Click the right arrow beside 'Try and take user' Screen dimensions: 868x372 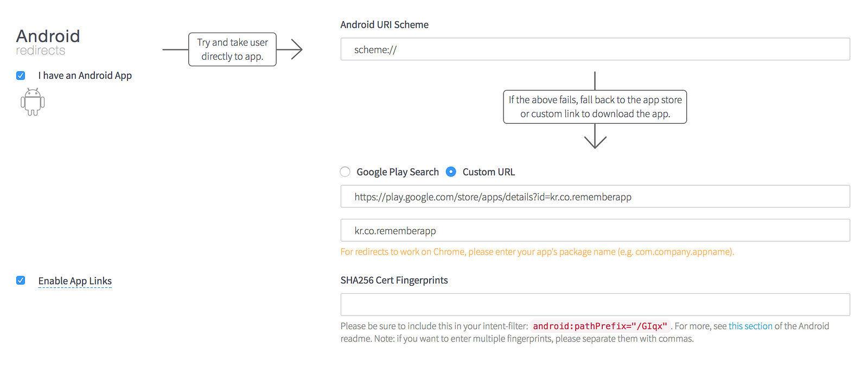(x=290, y=49)
